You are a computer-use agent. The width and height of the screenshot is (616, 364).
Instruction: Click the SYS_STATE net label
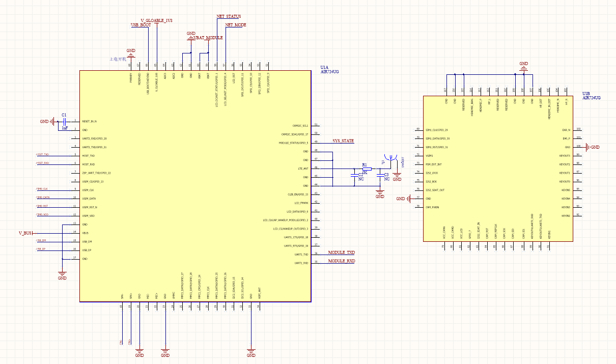pyautogui.click(x=343, y=141)
